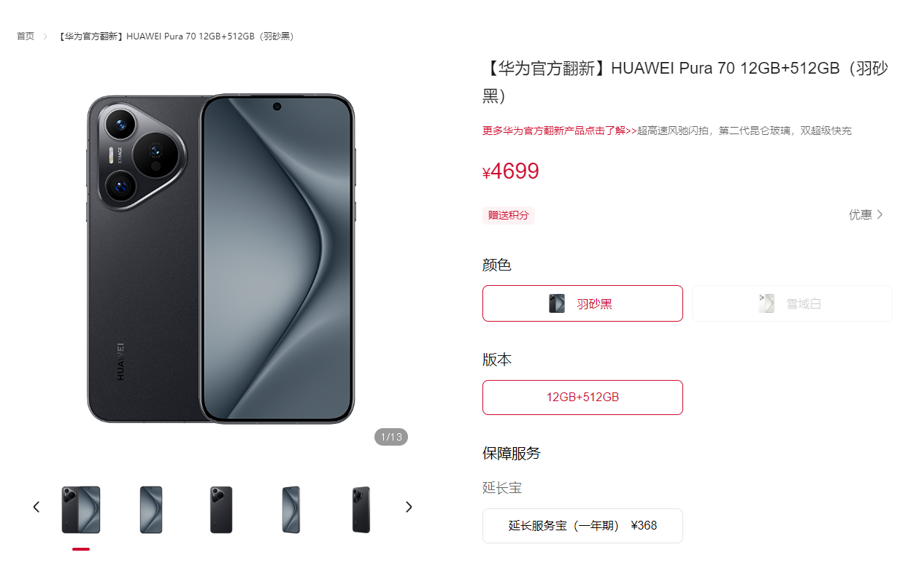Viewport: 924px width, 566px height.
Task: Select 延长服务宝(一年期) ¥368 service option
Action: (582, 526)
